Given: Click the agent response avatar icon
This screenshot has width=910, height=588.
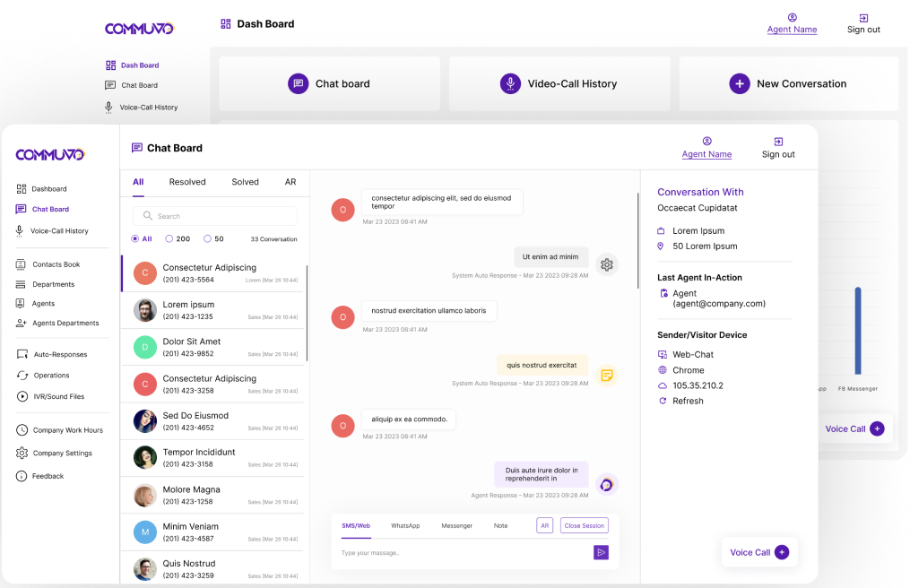Looking at the screenshot, I should (x=607, y=485).
